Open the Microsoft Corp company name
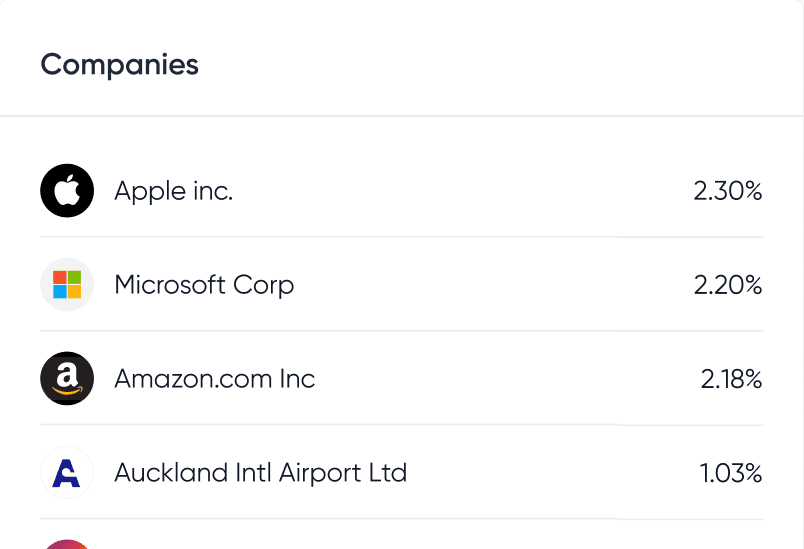 click(204, 284)
